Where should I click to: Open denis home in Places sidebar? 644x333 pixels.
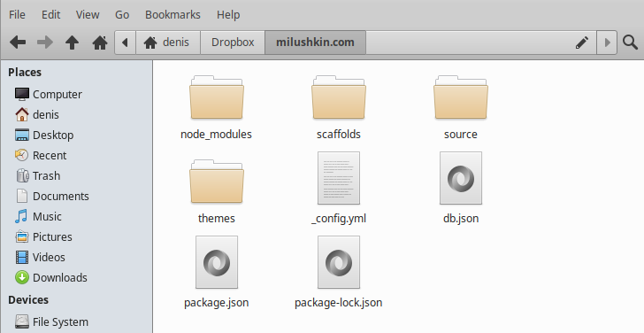[x=37, y=115]
